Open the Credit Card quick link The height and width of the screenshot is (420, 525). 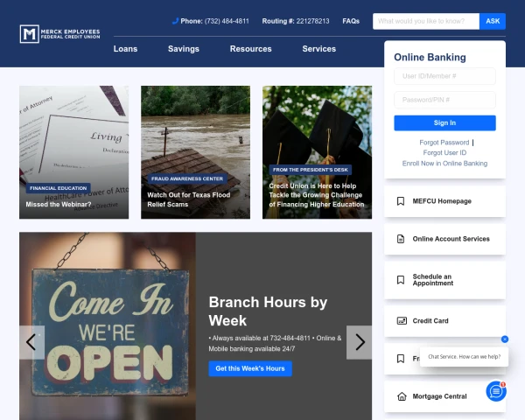pyautogui.click(x=444, y=321)
